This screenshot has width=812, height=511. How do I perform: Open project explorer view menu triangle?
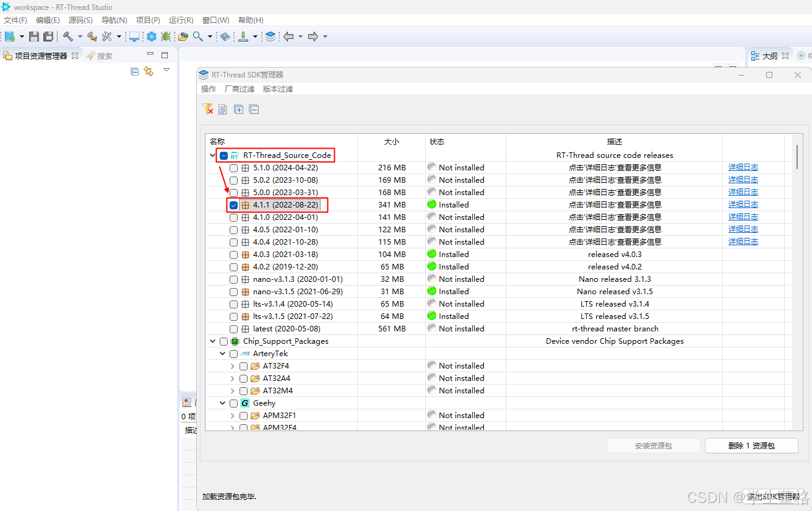coord(166,70)
